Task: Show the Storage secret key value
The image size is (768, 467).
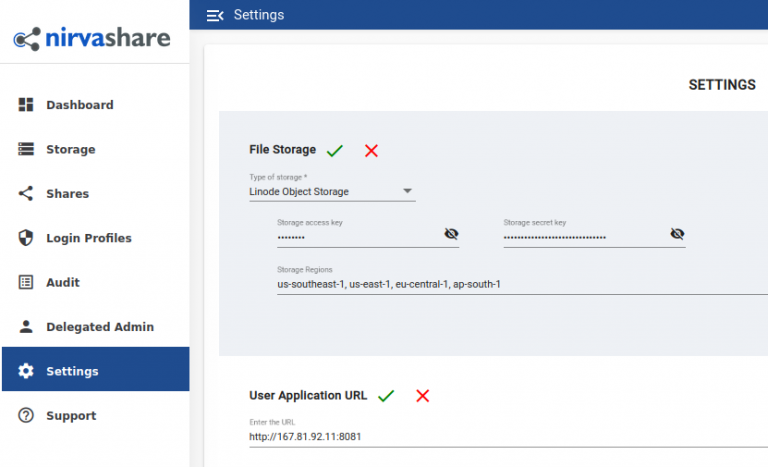Action: (677, 234)
